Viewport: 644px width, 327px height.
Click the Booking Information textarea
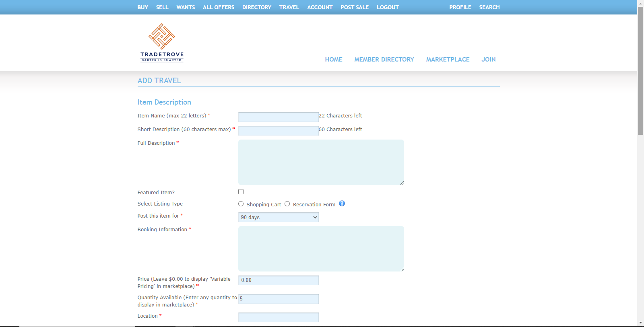tap(321, 249)
